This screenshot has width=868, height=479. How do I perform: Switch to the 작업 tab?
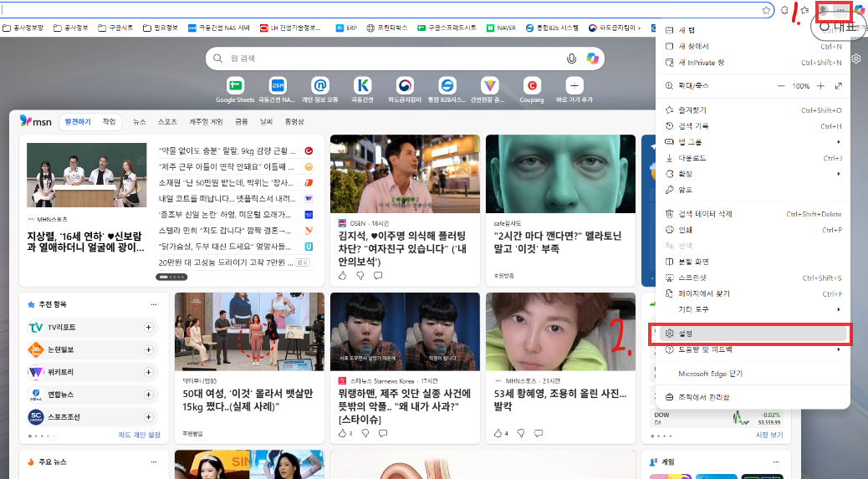(109, 122)
